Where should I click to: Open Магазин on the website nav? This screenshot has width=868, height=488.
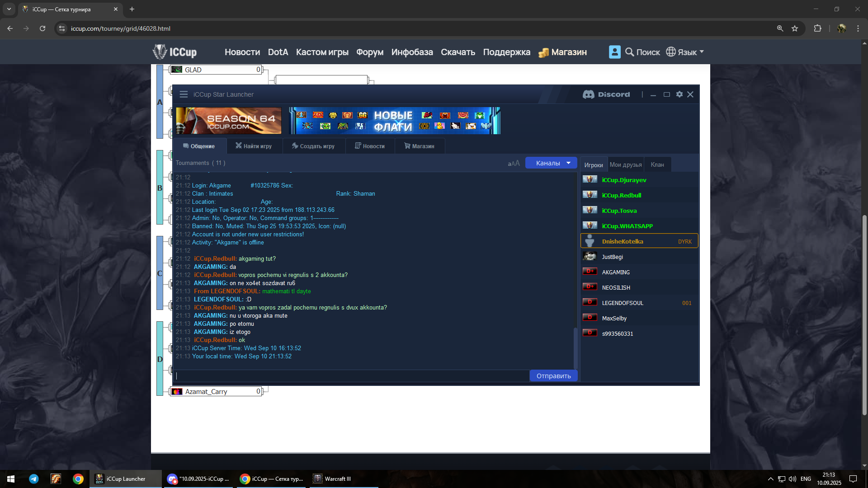click(563, 52)
